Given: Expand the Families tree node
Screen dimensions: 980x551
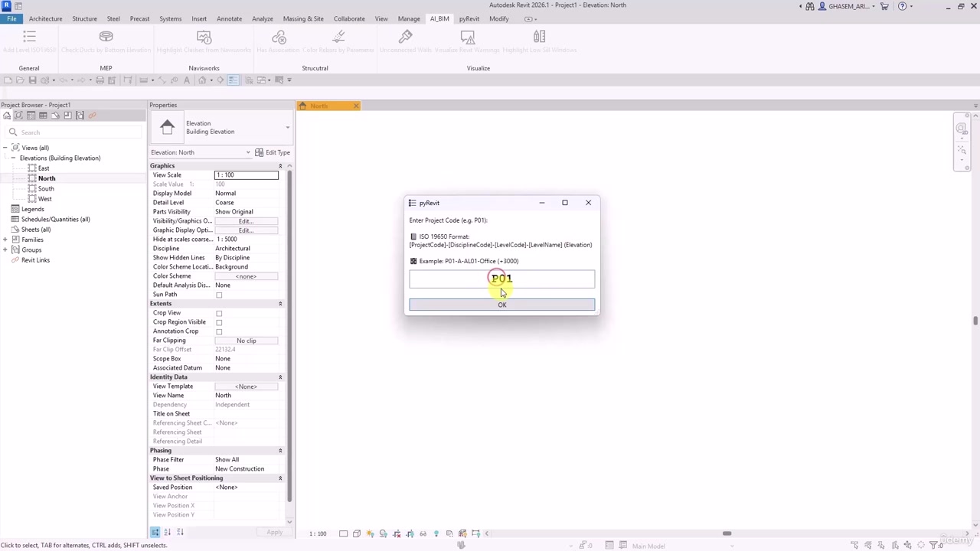Looking at the screenshot, I should [x=5, y=240].
